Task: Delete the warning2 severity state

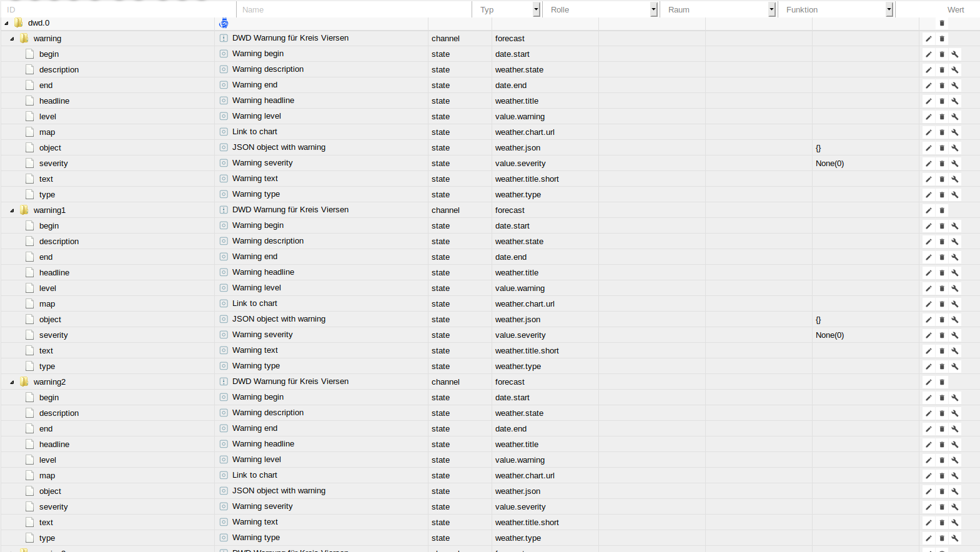Action: [942, 507]
